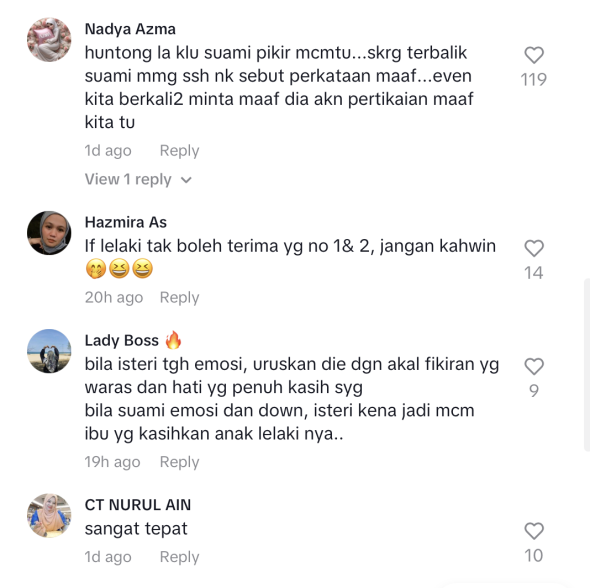The image size is (590, 588).
Task: Like Lady Boss's comment
Action: [x=534, y=366]
